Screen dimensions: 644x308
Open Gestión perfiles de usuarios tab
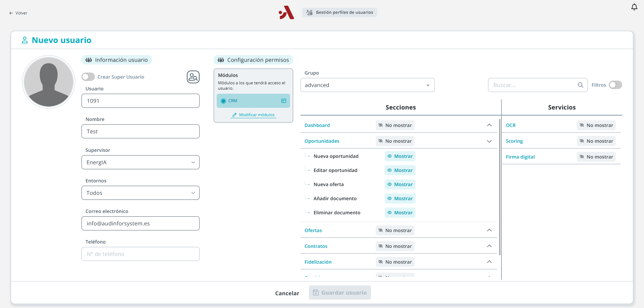point(339,12)
